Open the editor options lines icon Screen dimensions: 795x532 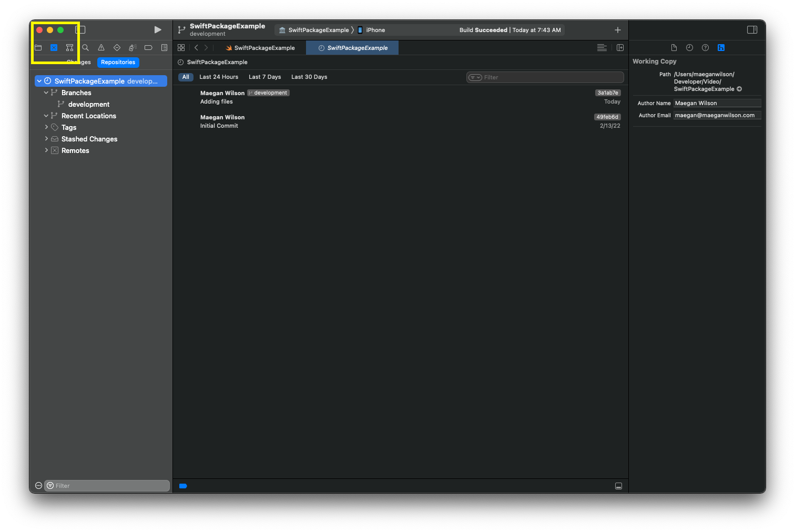pyautogui.click(x=602, y=48)
